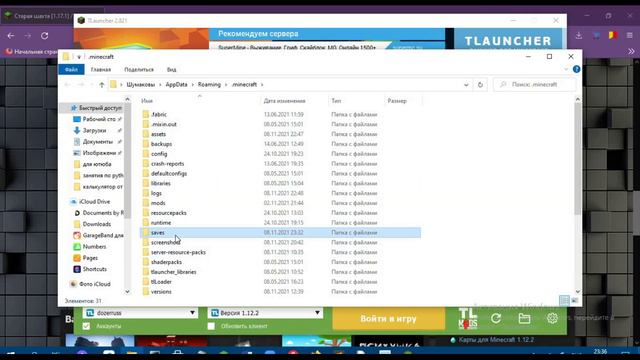This screenshot has height=360, width=640.
Task: Go up one folder level arrow
Action: pyautogui.click(x=102, y=84)
